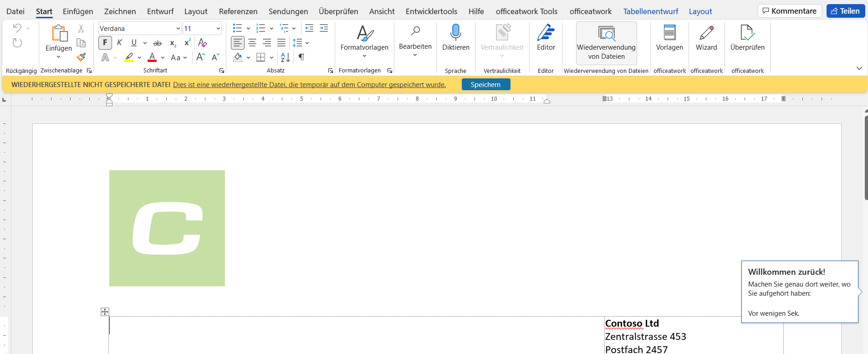Clear all formatting
868x354 pixels.
pos(203,43)
